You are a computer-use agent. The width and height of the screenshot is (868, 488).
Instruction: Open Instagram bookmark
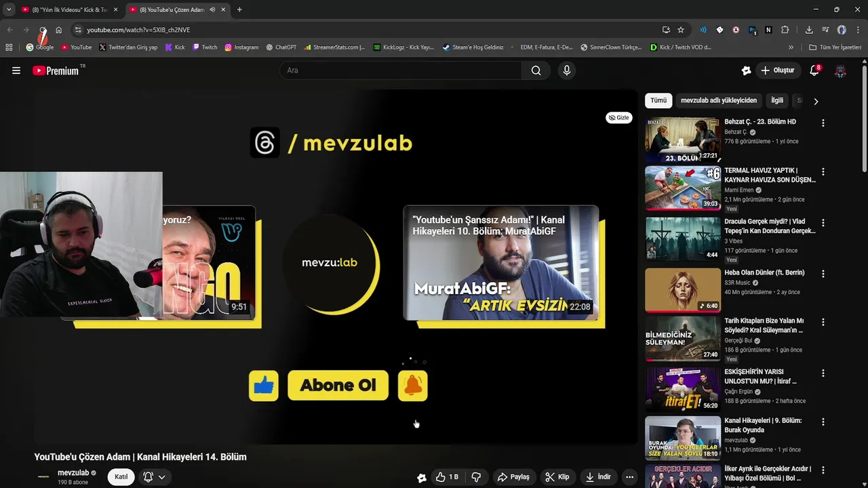pyautogui.click(x=241, y=47)
